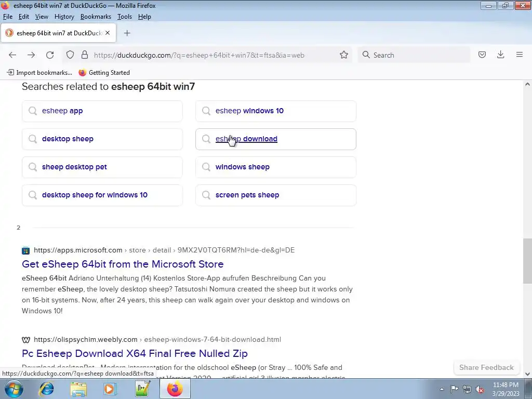This screenshot has width=532, height=399.
Task: Click the muted volume tray icon
Action: coord(480,389)
